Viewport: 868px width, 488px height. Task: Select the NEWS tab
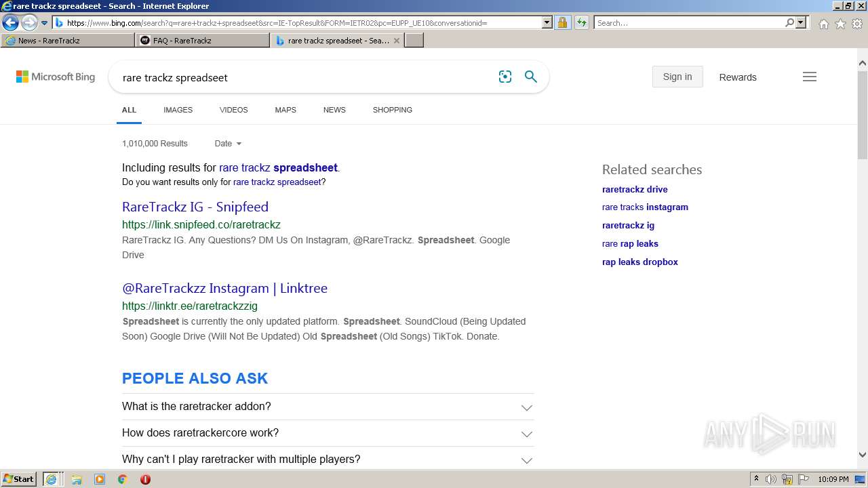point(334,110)
